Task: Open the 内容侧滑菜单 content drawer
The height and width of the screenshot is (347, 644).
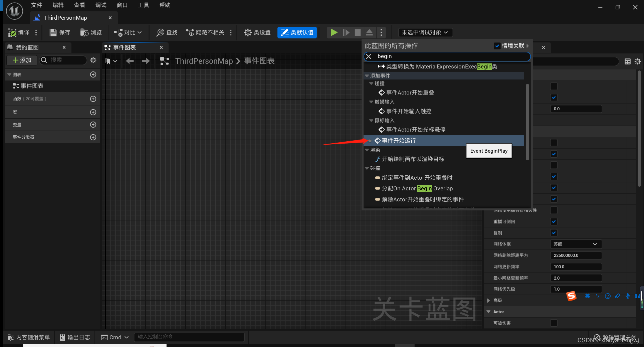Action: [x=29, y=337]
